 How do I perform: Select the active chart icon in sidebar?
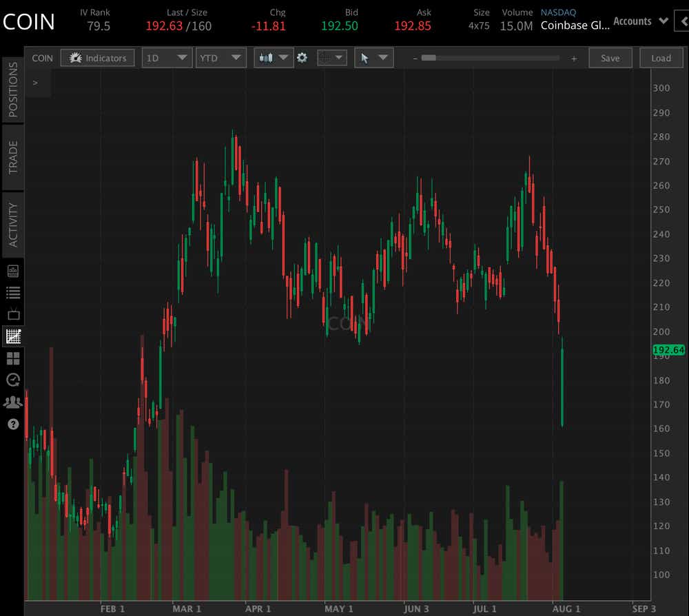click(x=12, y=336)
